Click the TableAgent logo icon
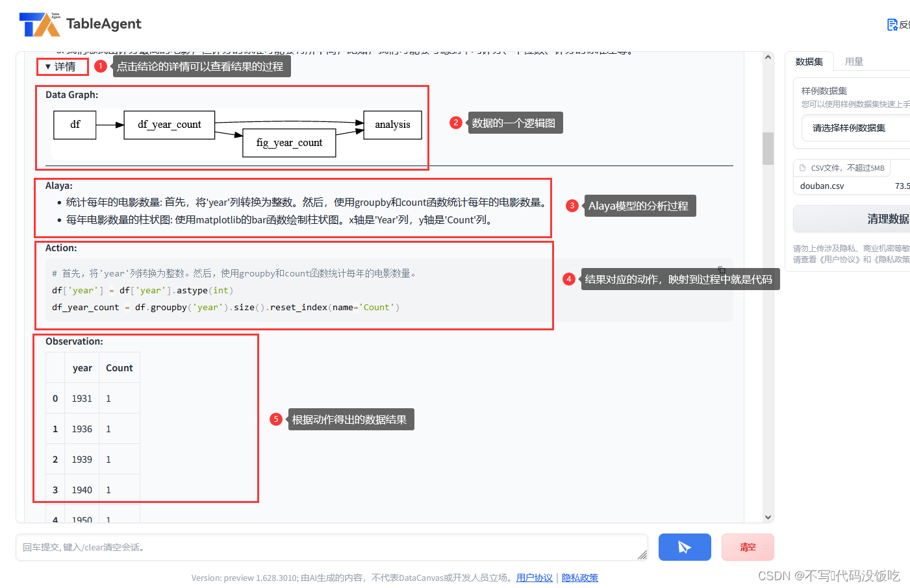Image resolution: width=910 pixels, height=588 pixels. pos(40,25)
